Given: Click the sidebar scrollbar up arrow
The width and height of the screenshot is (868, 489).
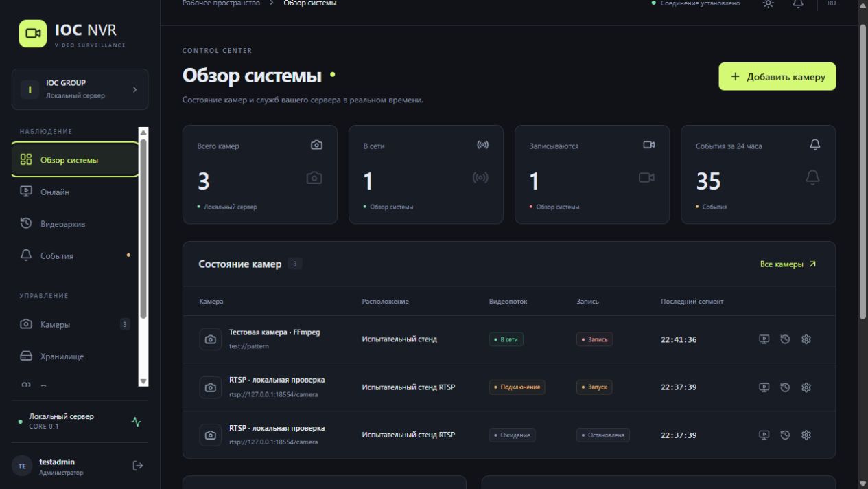Looking at the screenshot, I should click(x=143, y=133).
